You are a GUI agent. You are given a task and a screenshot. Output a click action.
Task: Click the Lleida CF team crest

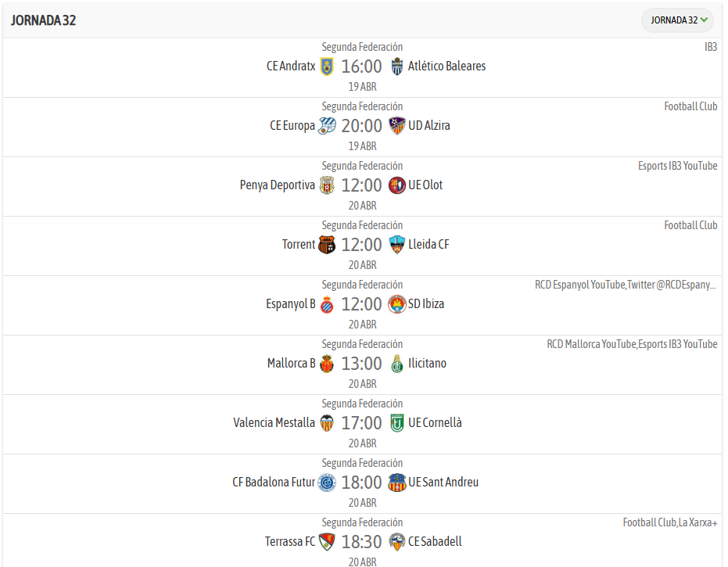[397, 245]
